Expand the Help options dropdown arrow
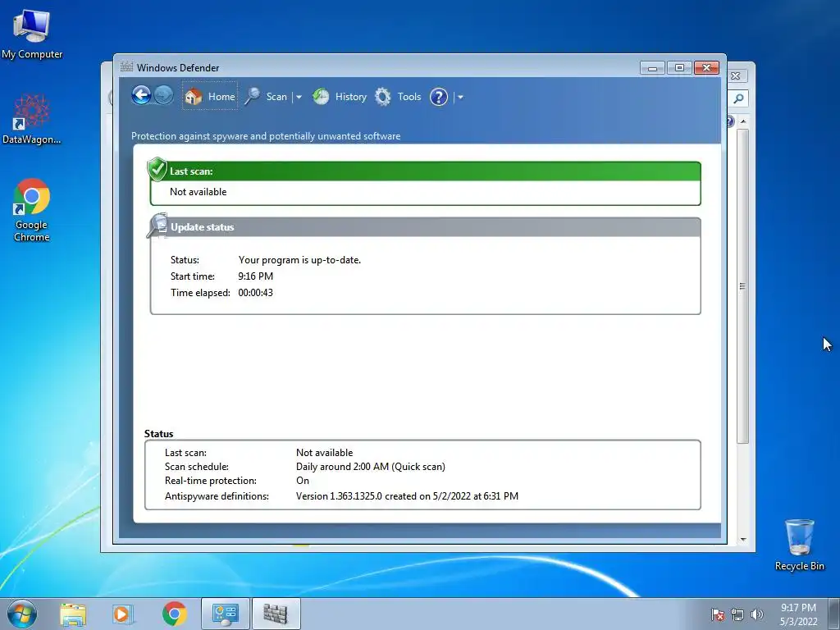Viewport: 840px width, 630px height. pos(460,98)
